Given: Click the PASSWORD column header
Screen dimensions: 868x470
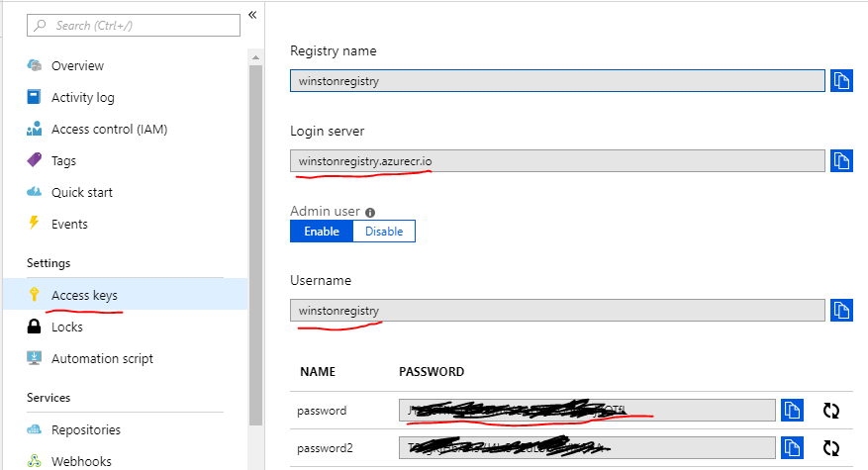Looking at the screenshot, I should (432, 371).
